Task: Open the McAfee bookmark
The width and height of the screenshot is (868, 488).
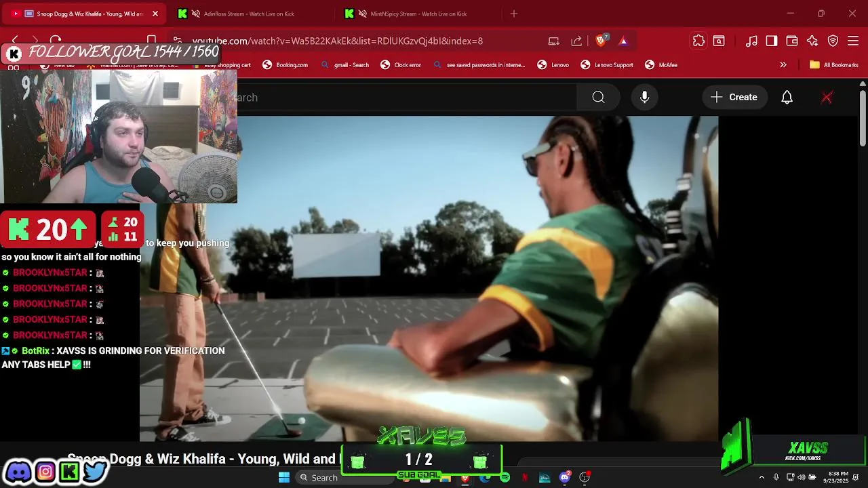Action: point(661,65)
